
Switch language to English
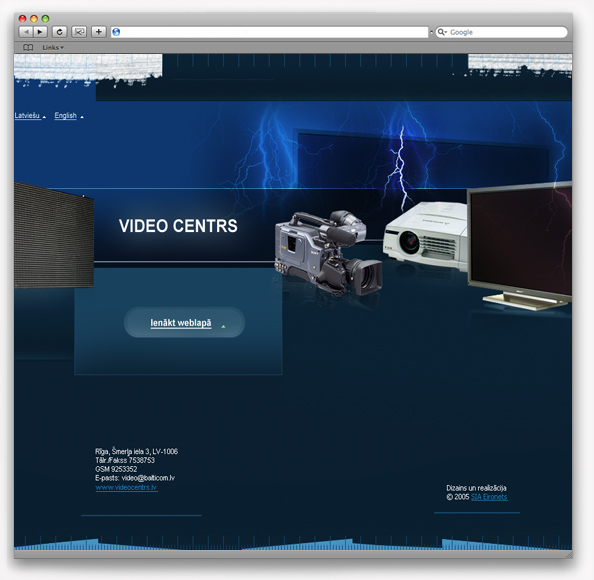coord(66,116)
